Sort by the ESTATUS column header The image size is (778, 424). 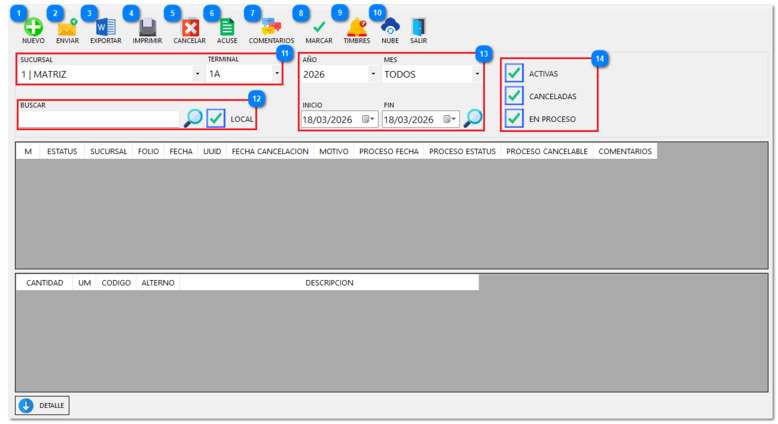(x=62, y=151)
